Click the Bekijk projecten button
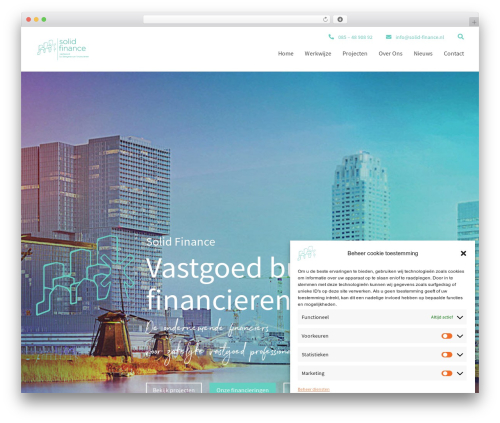Screen dimensions: 500x423 [174, 389]
